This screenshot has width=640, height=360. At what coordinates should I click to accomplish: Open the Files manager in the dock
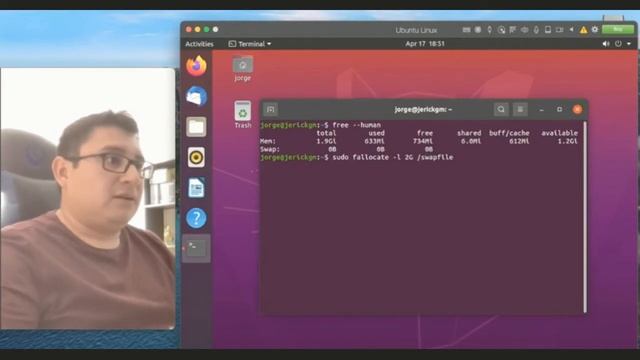click(x=196, y=127)
